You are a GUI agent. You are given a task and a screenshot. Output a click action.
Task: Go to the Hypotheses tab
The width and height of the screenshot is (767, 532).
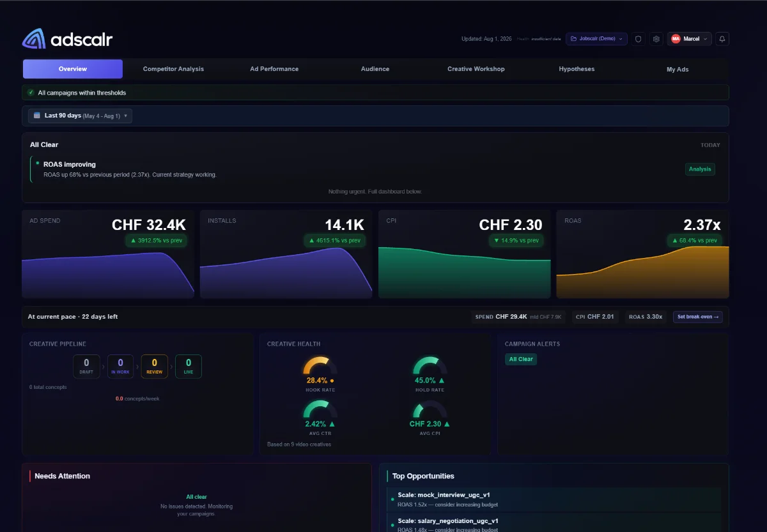coord(577,69)
